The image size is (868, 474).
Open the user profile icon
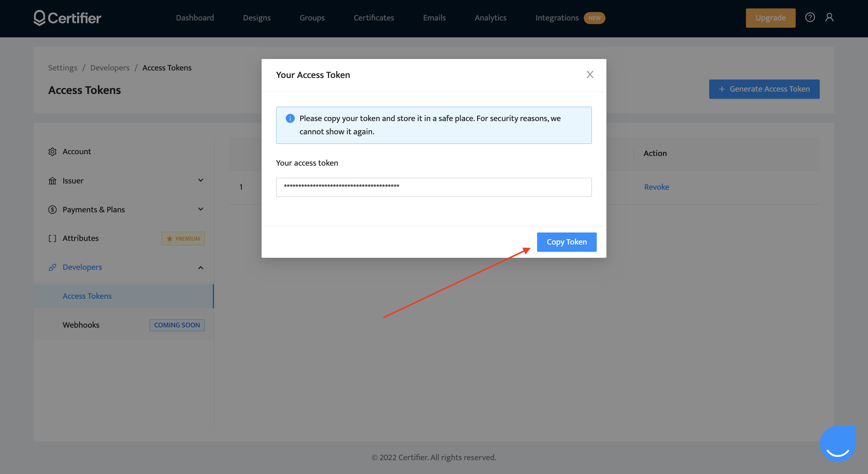click(x=829, y=17)
